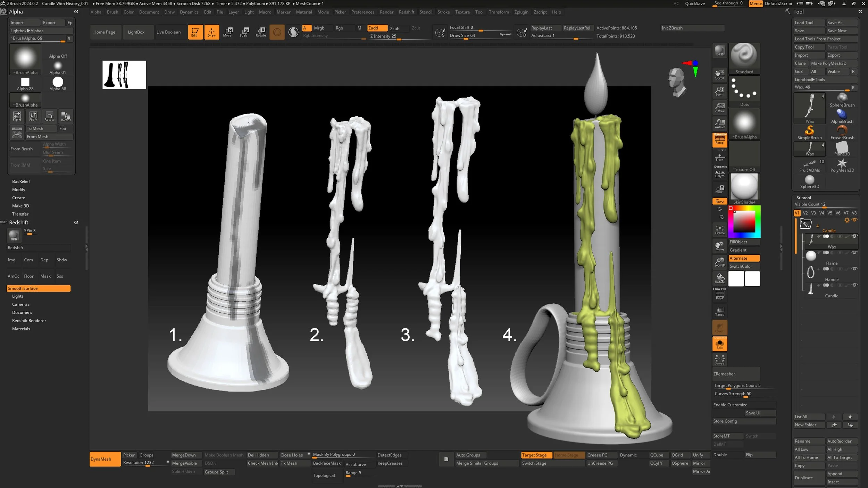Image resolution: width=868 pixels, height=488 pixels.
Task: Open the Brush menu
Action: 112,12
